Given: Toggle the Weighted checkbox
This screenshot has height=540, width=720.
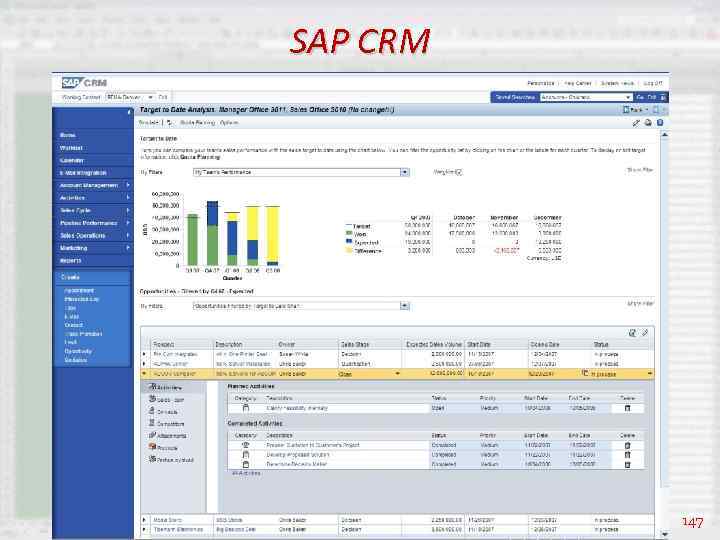Looking at the screenshot, I should point(459,172).
